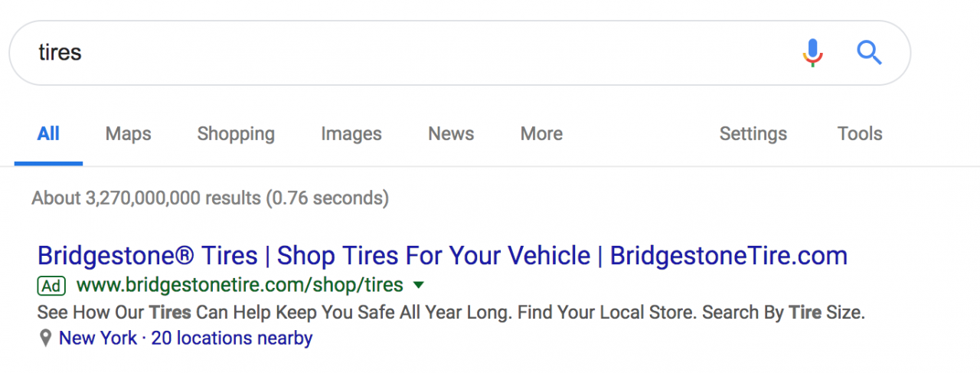Open the Settings menu
980x373 pixels.
[x=753, y=134]
